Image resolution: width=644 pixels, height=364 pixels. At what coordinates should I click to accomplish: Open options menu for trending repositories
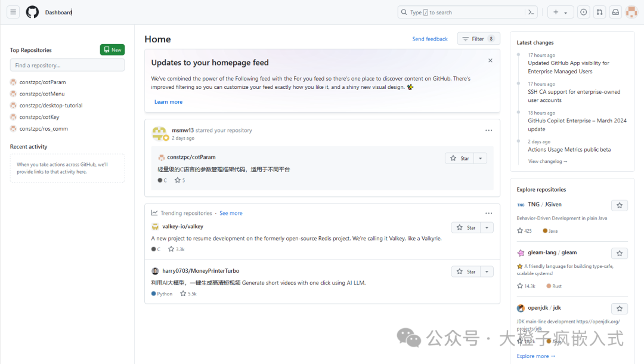pyautogui.click(x=488, y=213)
